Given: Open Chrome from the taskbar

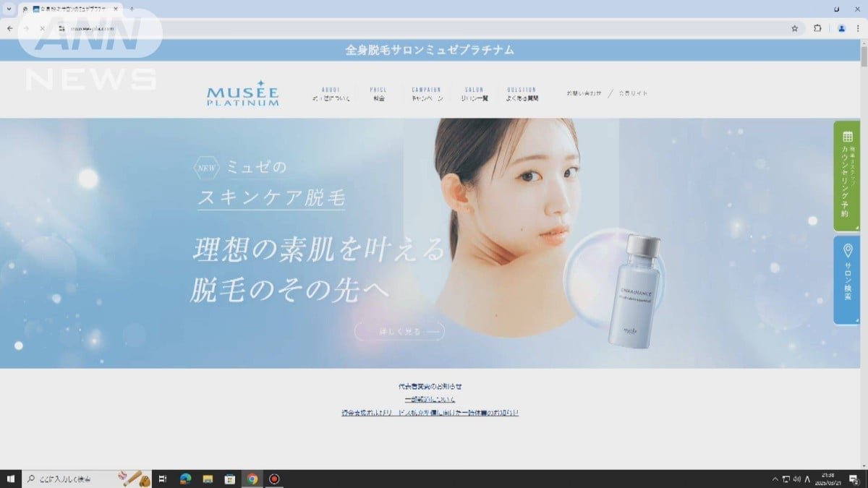Looking at the screenshot, I should (x=251, y=478).
